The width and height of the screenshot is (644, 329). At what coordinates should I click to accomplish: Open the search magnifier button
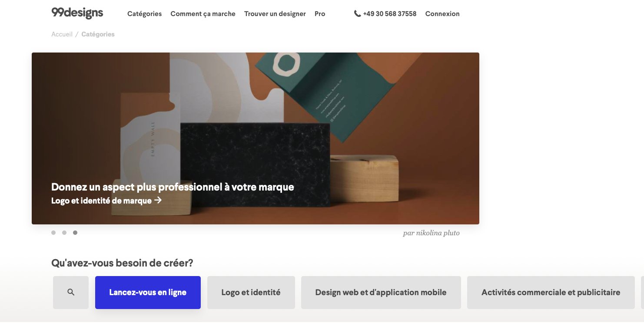click(x=71, y=293)
